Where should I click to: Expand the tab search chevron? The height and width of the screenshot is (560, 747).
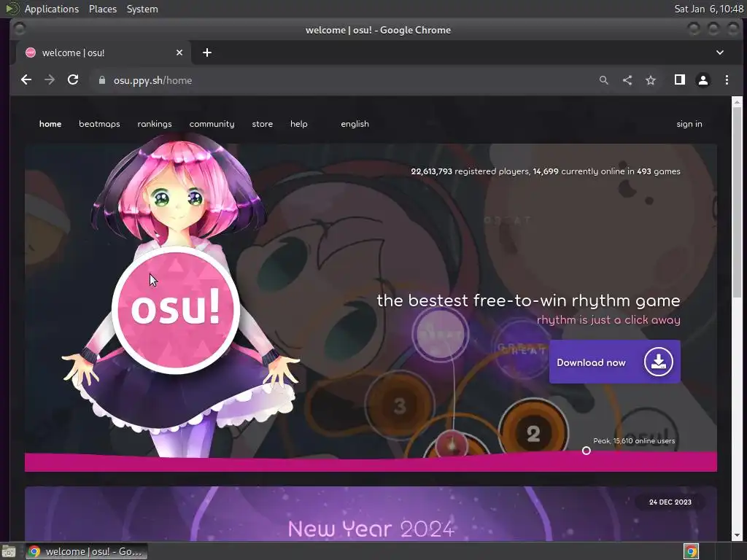click(x=720, y=52)
